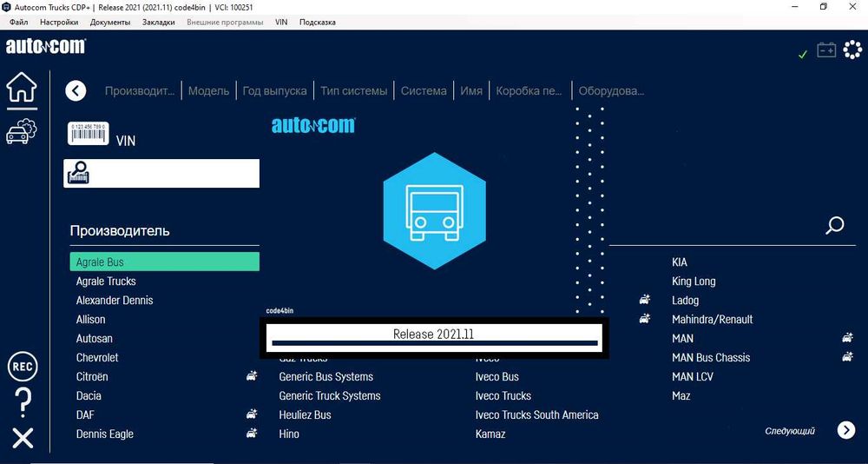Open the Документы menu
The image size is (868, 464).
pos(110,23)
